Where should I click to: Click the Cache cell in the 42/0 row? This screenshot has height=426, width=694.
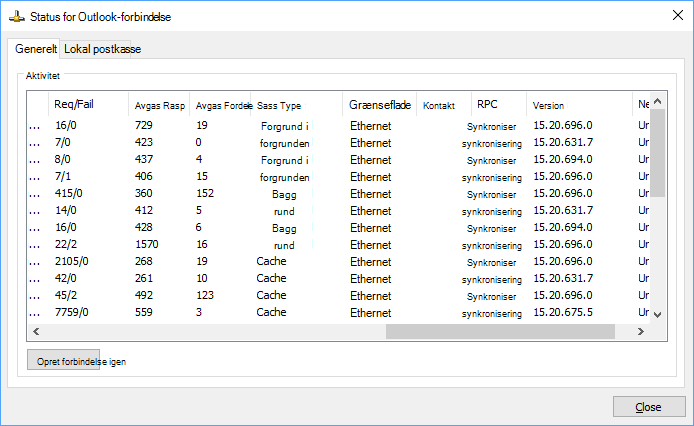271,279
